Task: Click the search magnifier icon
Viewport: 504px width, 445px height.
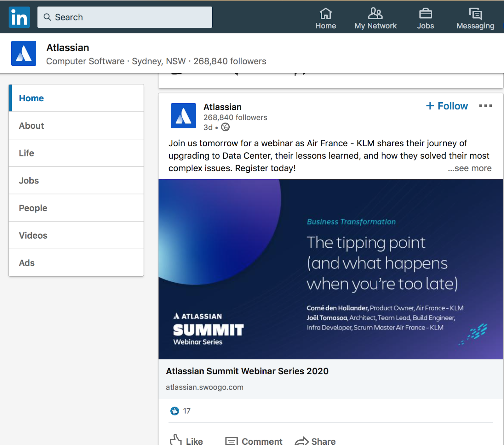Action: (x=47, y=17)
